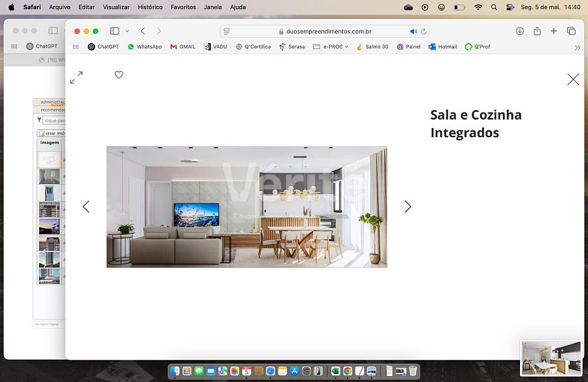Open the GMAIL bookmark
588x382 pixels.
(x=183, y=47)
